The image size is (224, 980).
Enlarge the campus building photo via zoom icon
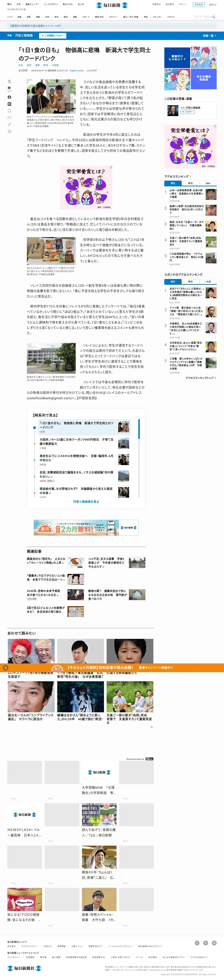pyautogui.click(x=69, y=367)
